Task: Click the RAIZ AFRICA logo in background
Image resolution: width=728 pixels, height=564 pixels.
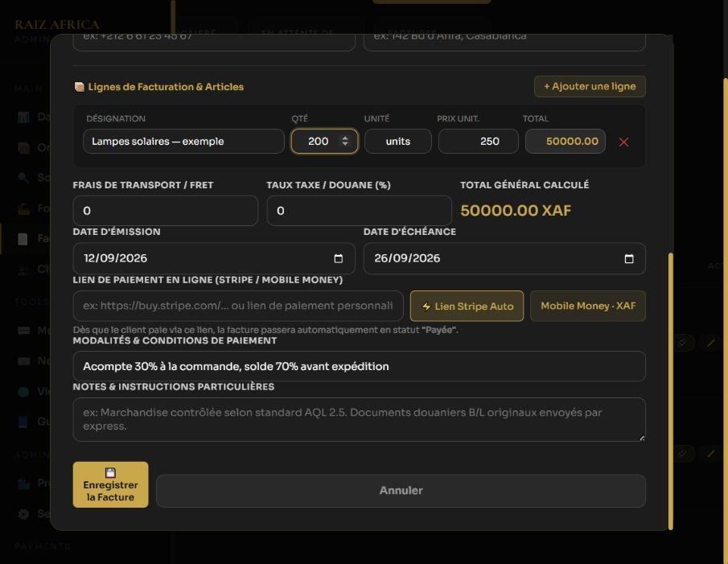Action: pos(56,25)
